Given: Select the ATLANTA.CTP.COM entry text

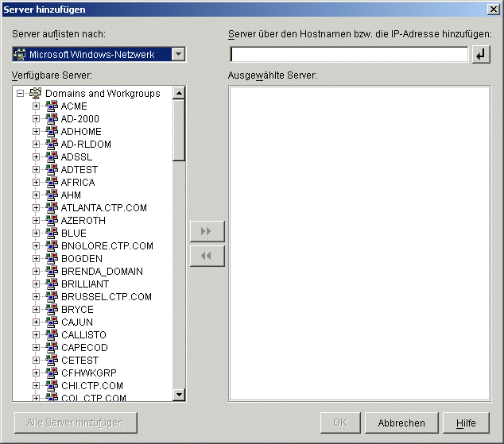Looking at the screenshot, I should click(x=104, y=208).
